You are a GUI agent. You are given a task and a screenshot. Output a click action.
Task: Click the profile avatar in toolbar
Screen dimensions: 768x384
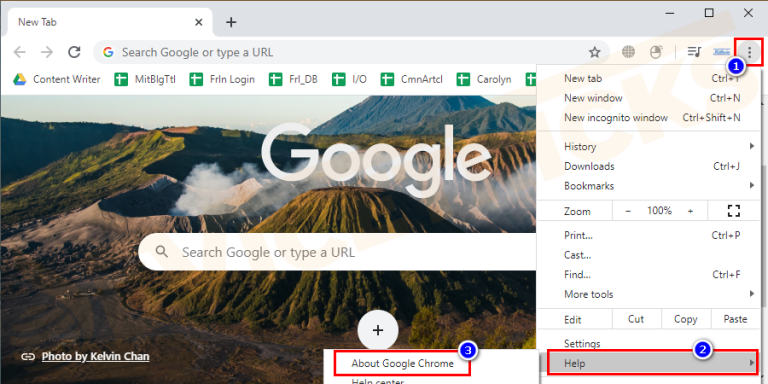pyautogui.click(x=721, y=51)
